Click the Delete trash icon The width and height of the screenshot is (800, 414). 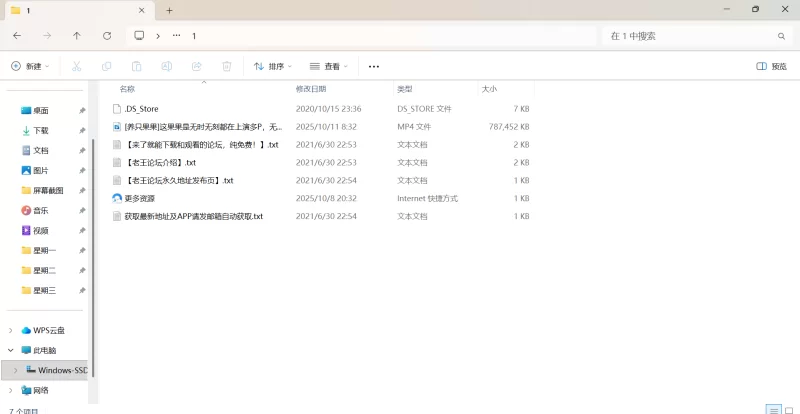pyautogui.click(x=227, y=66)
